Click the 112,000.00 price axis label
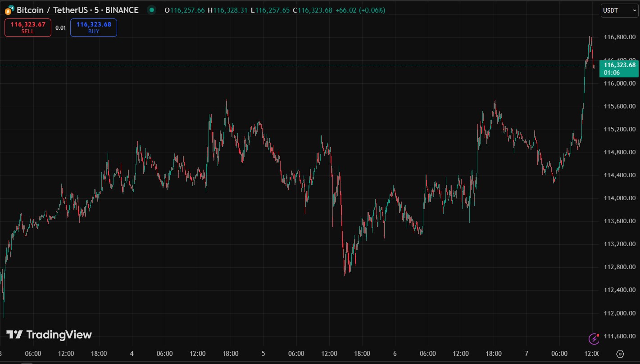This screenshot has width=640, height=364. pyautogui.click(x=619, y=313)
